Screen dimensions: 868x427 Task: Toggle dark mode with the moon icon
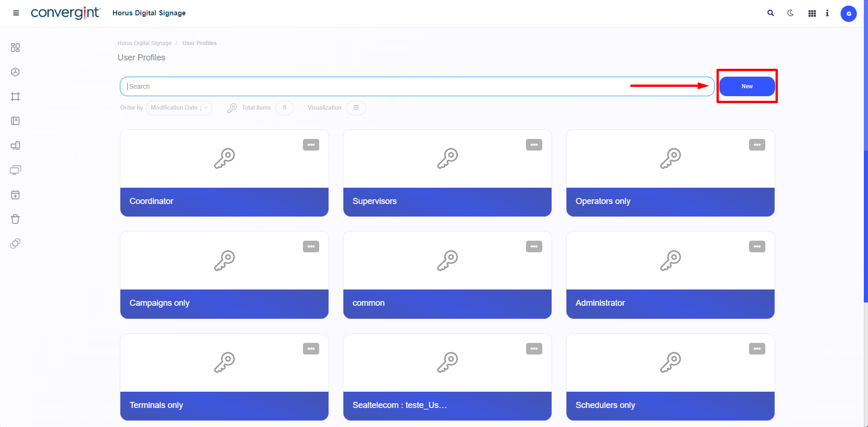(x=790, y=13)
